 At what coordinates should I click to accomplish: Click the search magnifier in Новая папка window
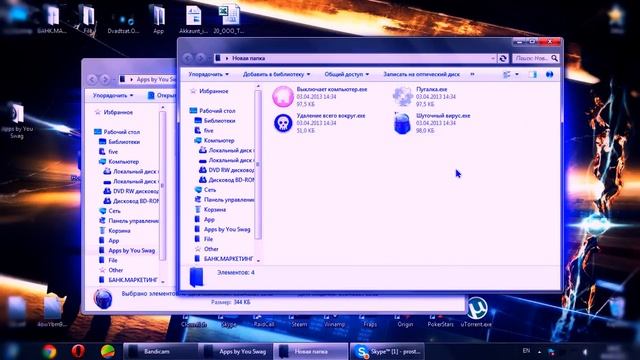coord(554,58)
